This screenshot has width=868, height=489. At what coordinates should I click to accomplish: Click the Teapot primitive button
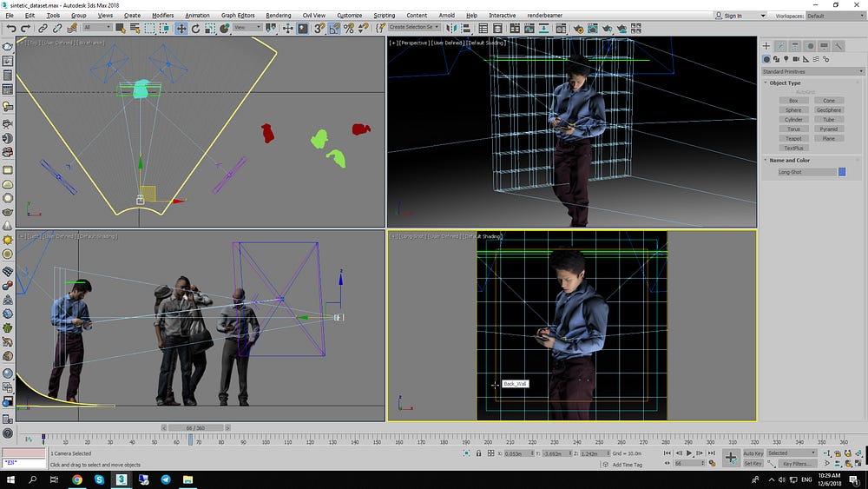coord(793,139)
